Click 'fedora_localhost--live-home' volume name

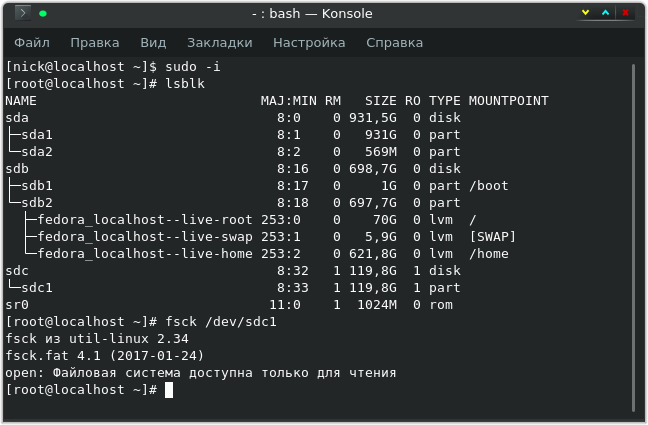(145, 253)
